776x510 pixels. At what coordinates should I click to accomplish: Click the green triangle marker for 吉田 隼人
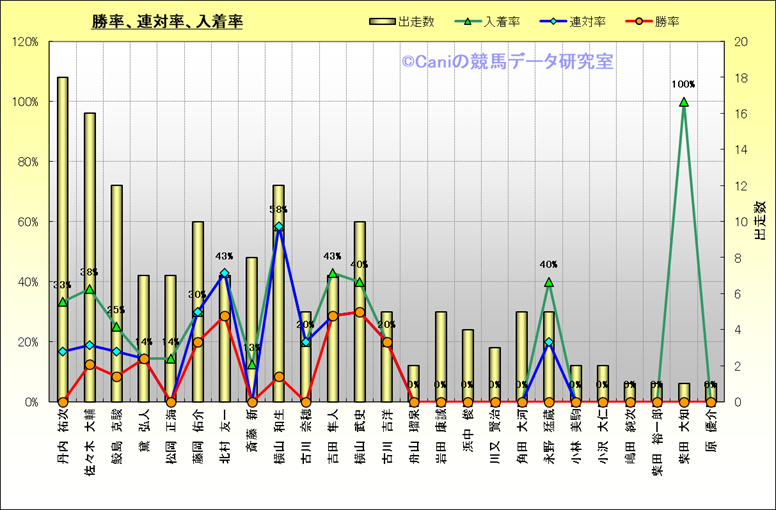pyautogui.click(x=333, y=273)
